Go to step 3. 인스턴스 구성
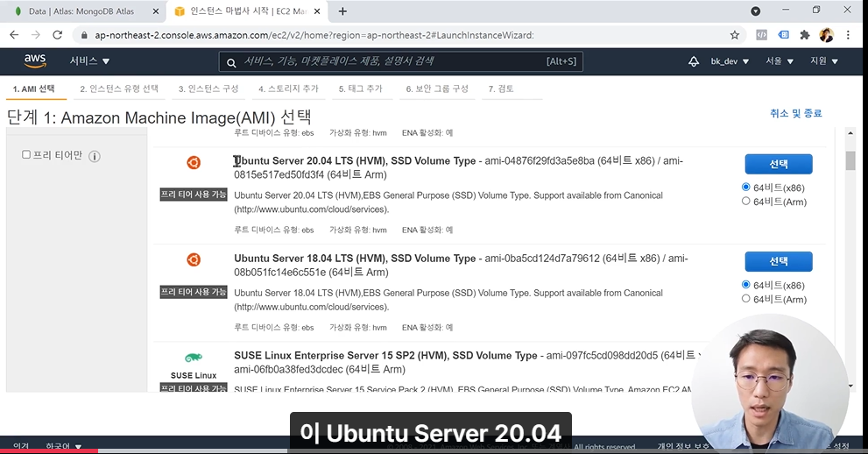Viewport: 868px width, 454px height. (208, 89)
